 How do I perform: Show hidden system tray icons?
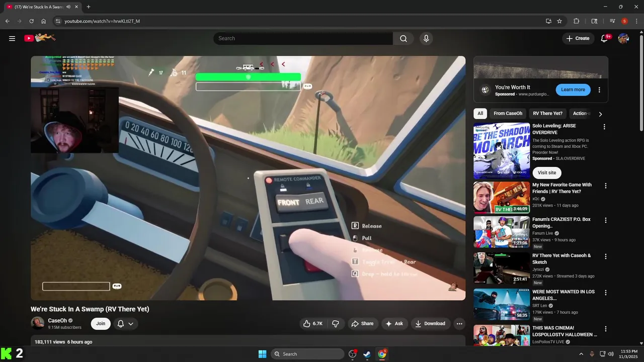581,354
